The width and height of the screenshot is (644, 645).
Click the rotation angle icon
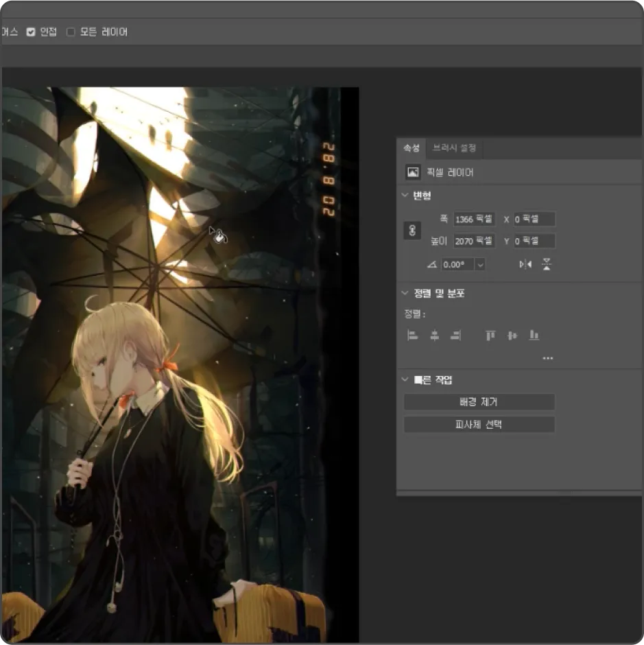[x=432, y=264]
